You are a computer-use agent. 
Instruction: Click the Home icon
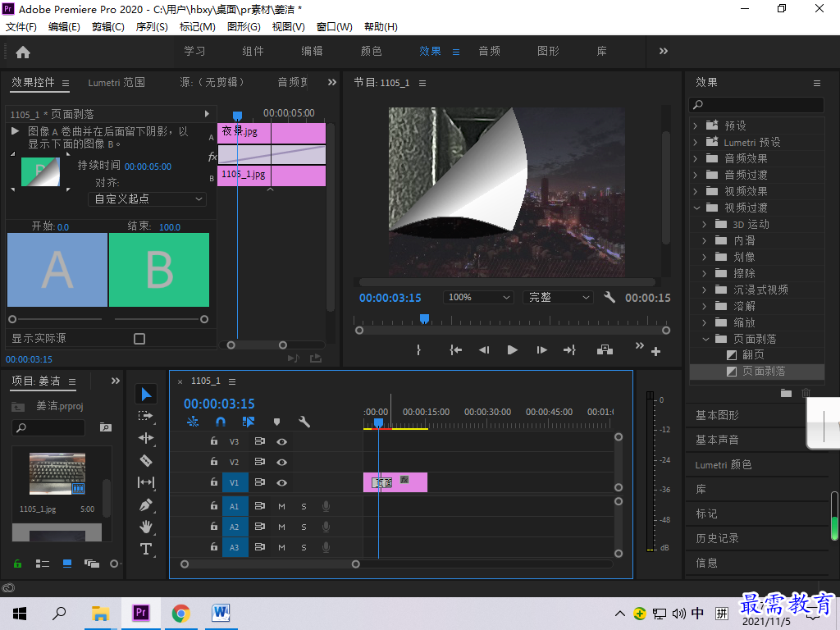pyautogui.click(x=23, y=52)
